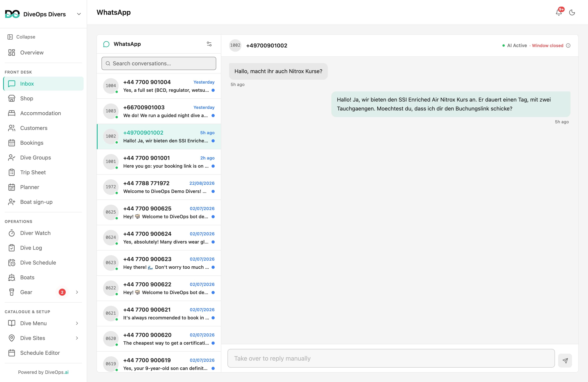Viewport: 588px width, 382px height.
Task: Open the Overview page label
Action: 32,52
